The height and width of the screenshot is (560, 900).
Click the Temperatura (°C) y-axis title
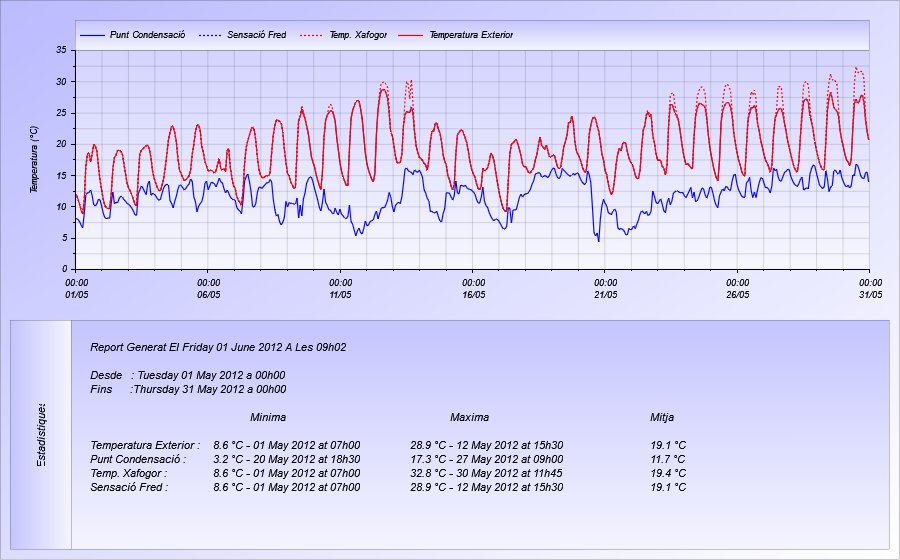coord(33,158)
